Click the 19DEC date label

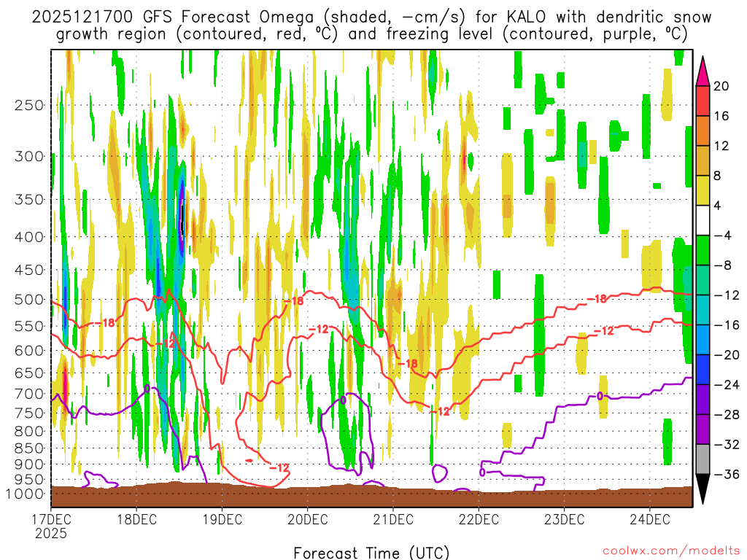pos(222,519)
